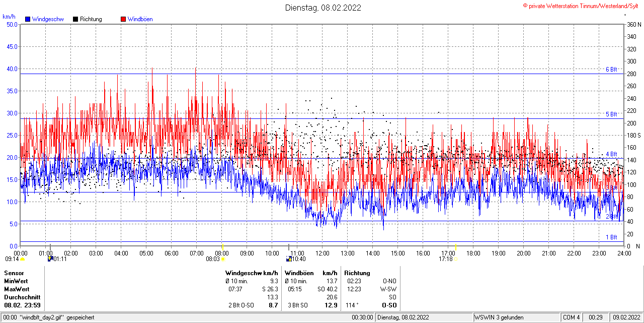
Task: Click the 360 N direction axis label
Action: pos(633,24)
